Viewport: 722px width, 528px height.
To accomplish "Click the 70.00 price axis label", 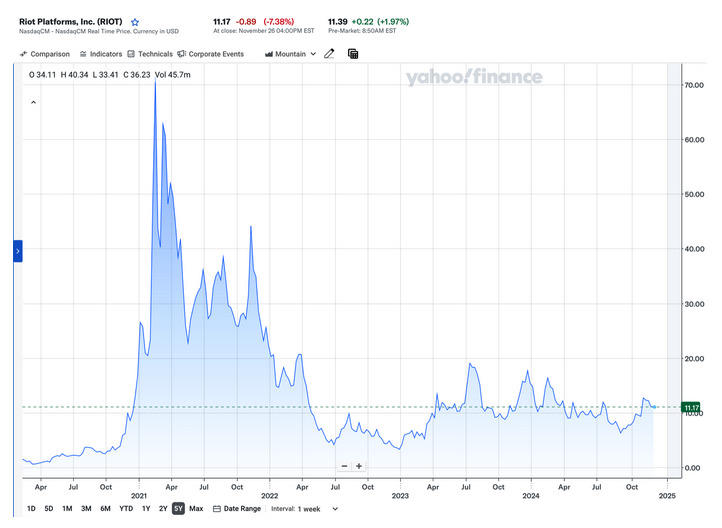I will (x=694, y=85).
